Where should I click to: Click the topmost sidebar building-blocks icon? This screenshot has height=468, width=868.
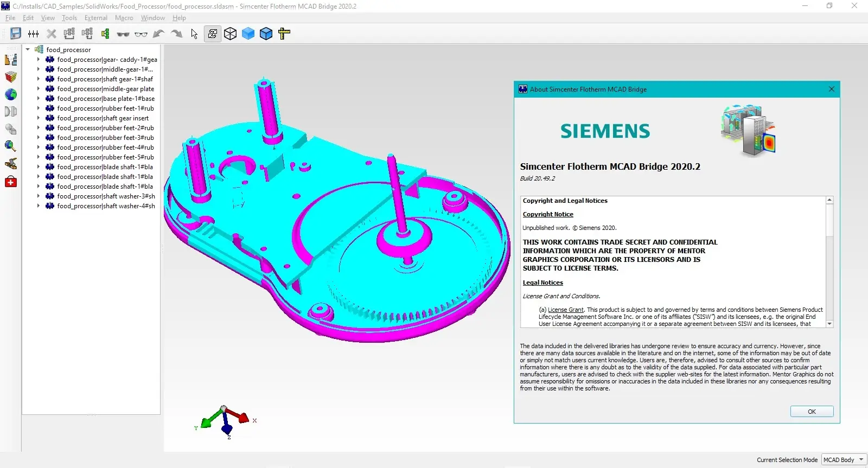[11, 60]
